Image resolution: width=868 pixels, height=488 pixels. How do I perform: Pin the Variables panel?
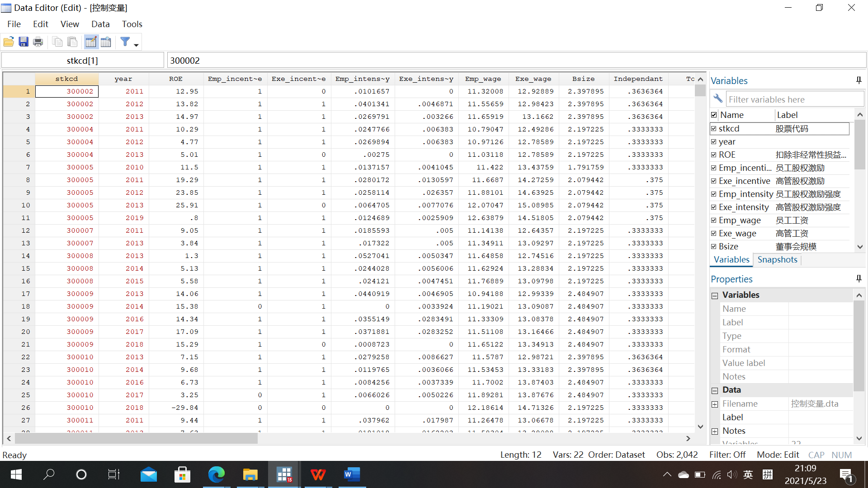pyautogui.click(x=859, y=80)
